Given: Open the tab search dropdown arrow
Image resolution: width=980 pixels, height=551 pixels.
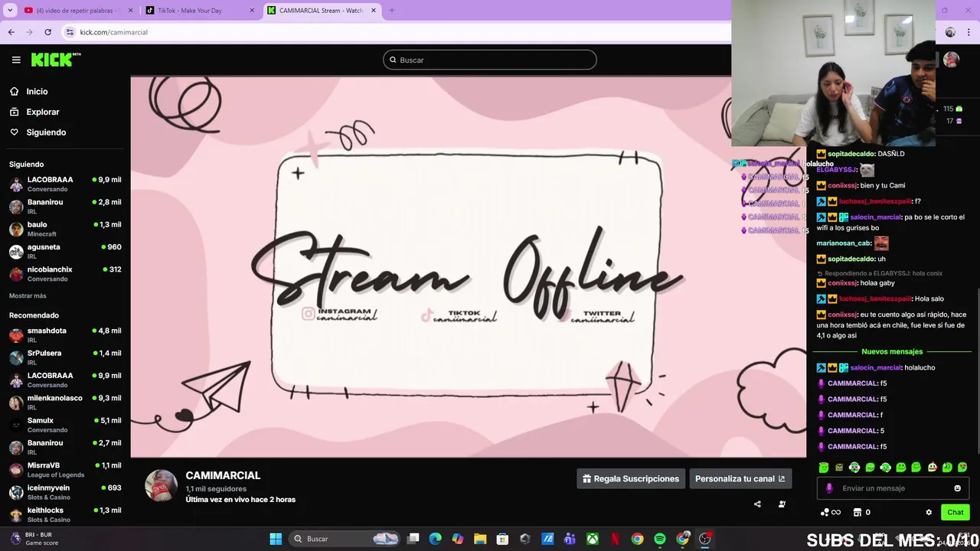Looking at the screenshot, I should [x=10, y=11].
